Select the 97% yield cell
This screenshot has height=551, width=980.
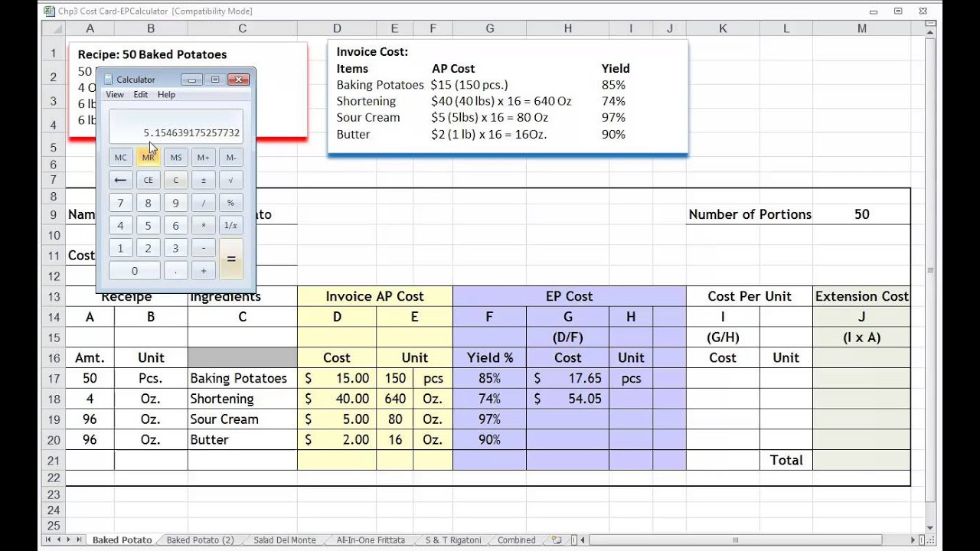pyautogui.click(x=490, y=419)
